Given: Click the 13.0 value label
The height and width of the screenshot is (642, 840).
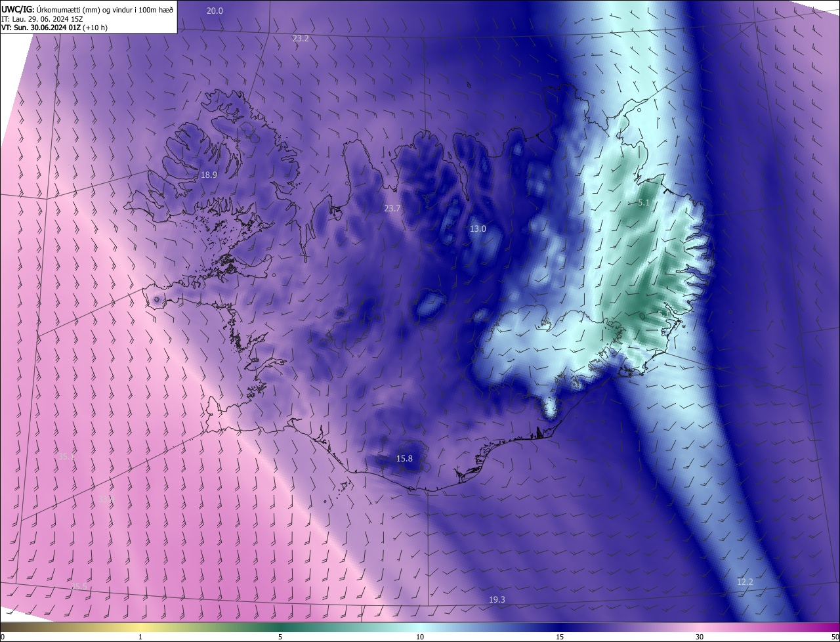Looking at the screenshot, I should point(478,228).
